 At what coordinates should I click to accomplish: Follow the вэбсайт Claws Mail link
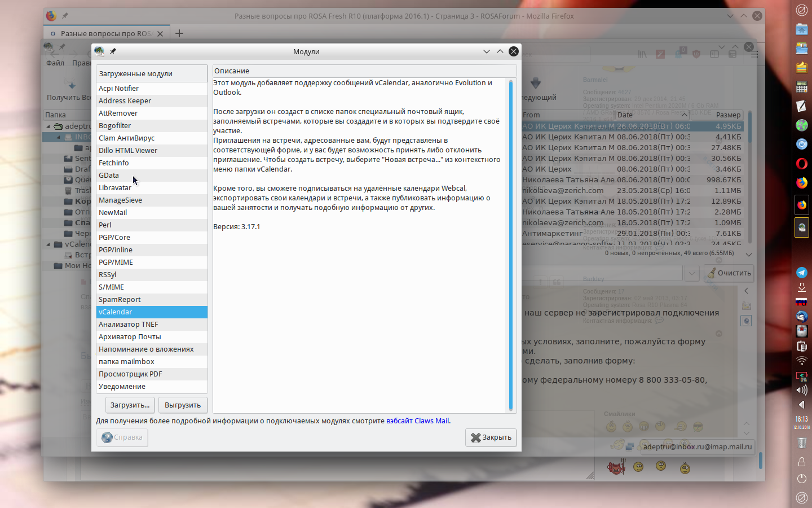(418, 421)
